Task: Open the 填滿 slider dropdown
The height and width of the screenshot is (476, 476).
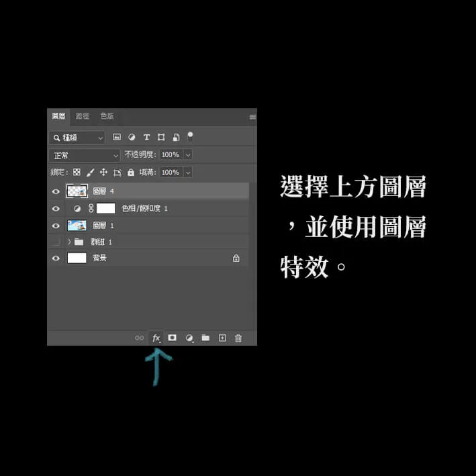Action: [188, 173]
